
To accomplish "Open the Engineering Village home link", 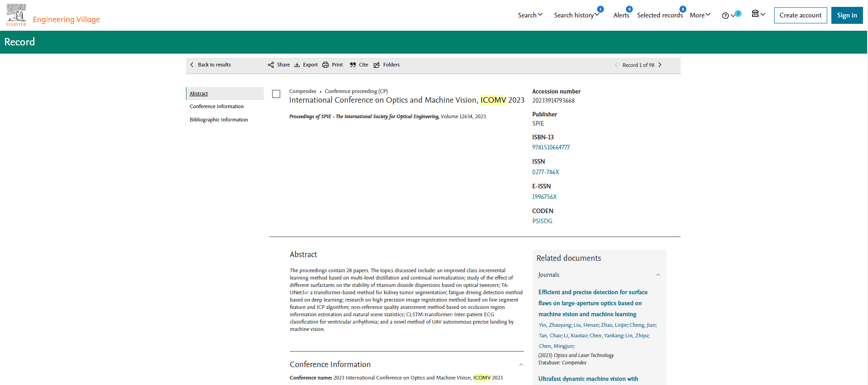I will click(66, 19).
